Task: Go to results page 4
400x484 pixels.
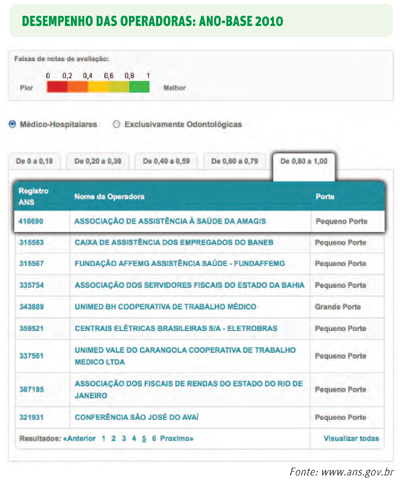Action: 134,439
